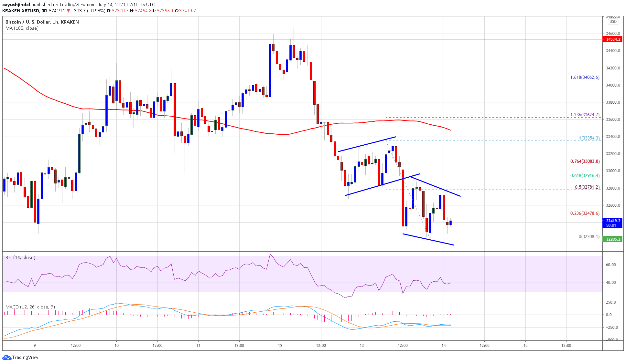The width and height of the screenshot is (626, 364).
Task: Click the 1.236(33624.7) Fibonacci level label
Action: click(x=585, y=115)
